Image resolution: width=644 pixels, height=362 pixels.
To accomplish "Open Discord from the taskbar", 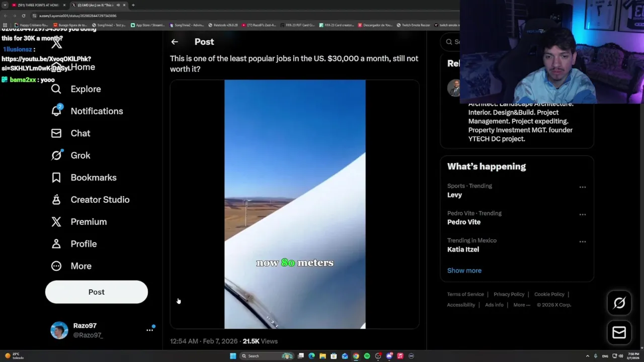I will pos(389,356).
